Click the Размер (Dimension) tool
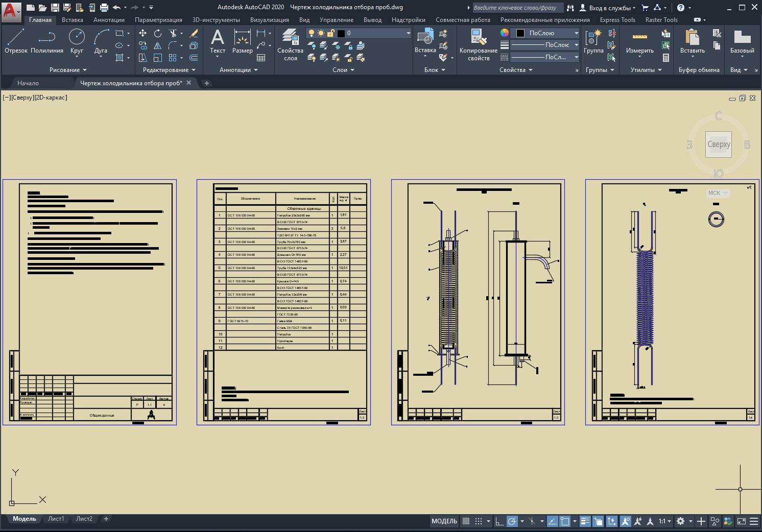 (x=242, y=41)
